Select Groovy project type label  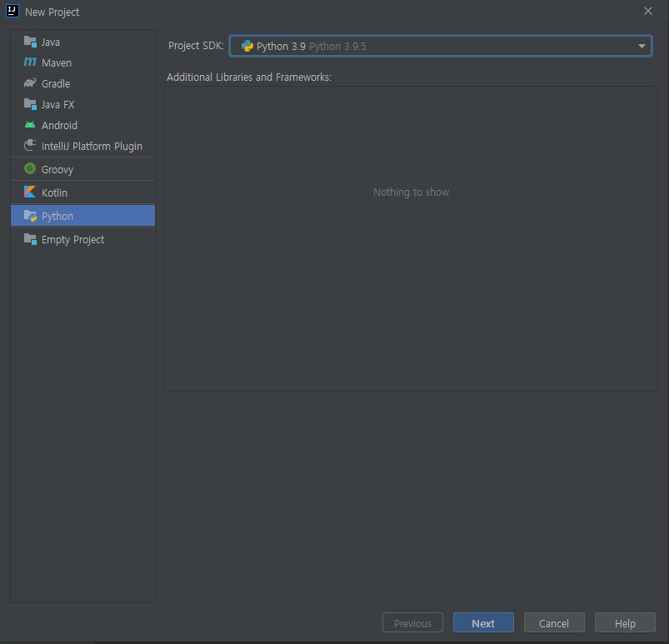tap(57, 170)
